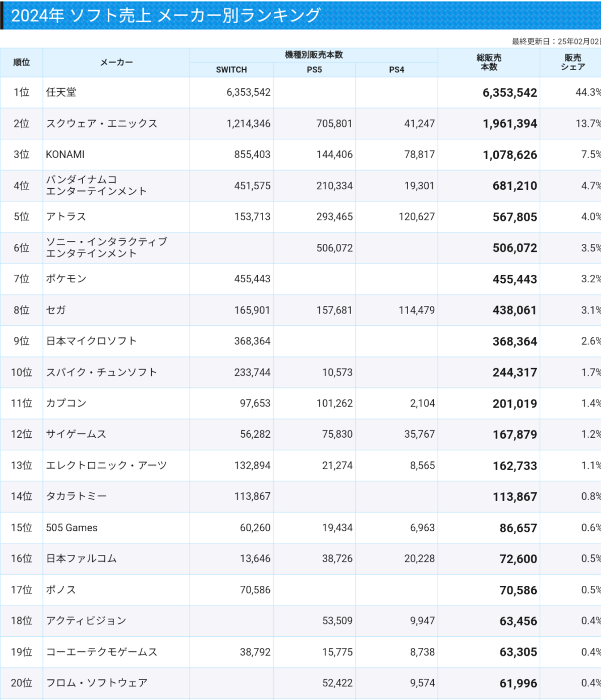Viewport: 601px width, 700px height.
Task: Click the 総販売本数 column header
Action: point(489,63)
